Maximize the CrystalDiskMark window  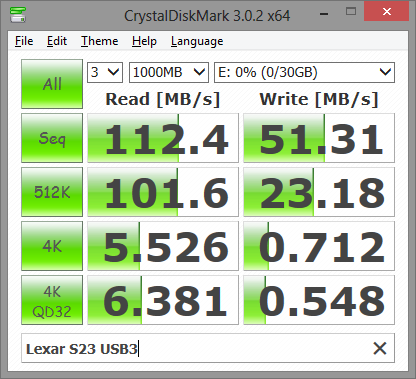pos(351,12)
